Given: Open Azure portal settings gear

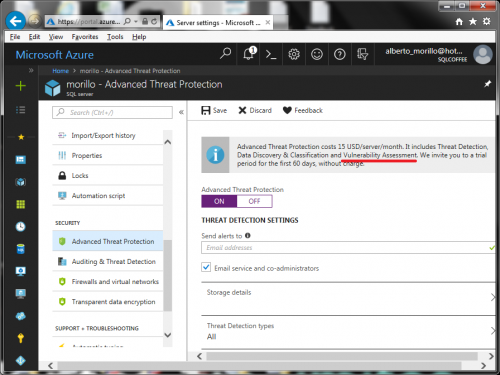Looking at the screenshot, I should (x=294, y=54).
